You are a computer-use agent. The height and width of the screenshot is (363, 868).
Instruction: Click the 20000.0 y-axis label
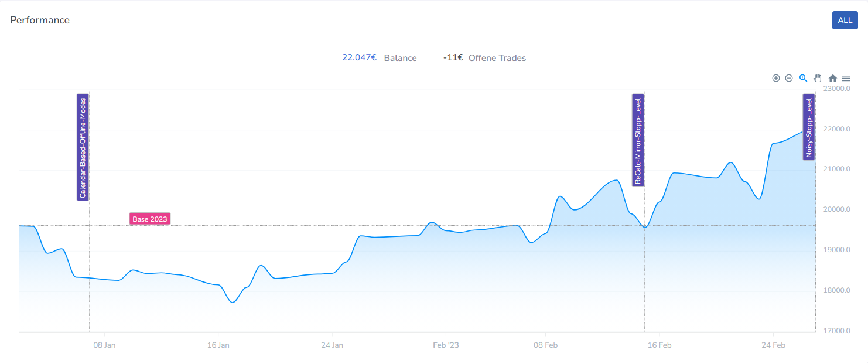pos(837,209)
